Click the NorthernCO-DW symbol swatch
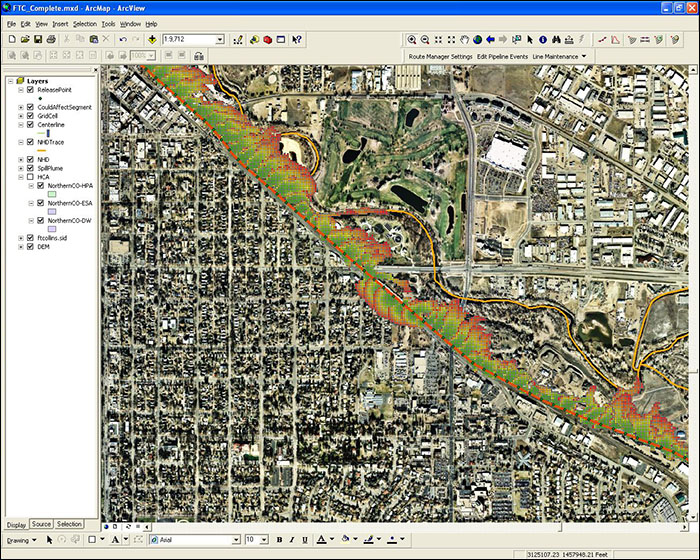This screenshot has height=560, width=700. click(x=52, y=229)
